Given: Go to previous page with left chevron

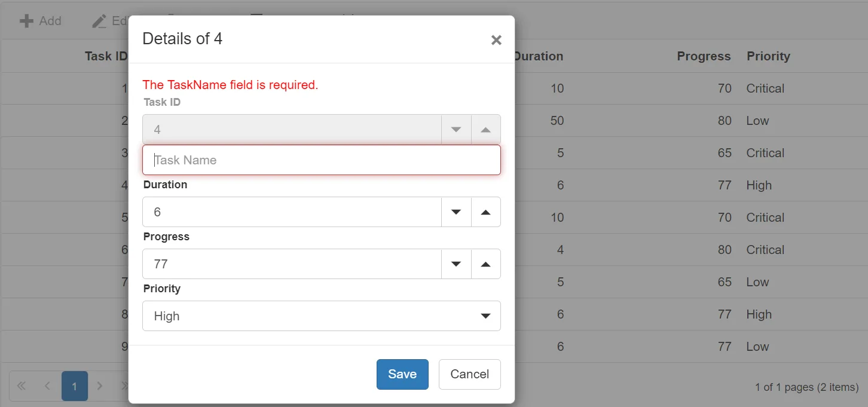Looking at the screenshot, I should pos(47,386).
